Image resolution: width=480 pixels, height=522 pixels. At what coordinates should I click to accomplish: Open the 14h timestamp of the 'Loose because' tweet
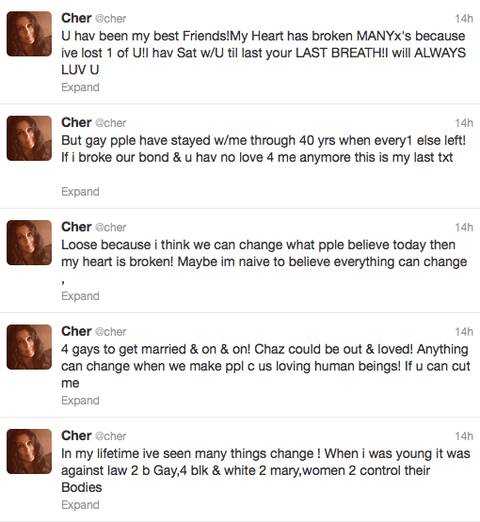tap(464, 227)
